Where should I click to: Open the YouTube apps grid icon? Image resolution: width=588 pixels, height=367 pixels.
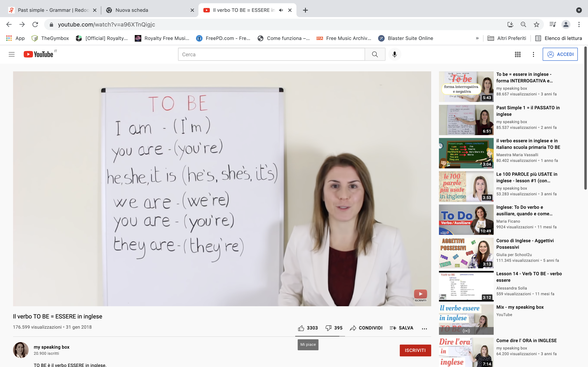[x=518, y=54]
